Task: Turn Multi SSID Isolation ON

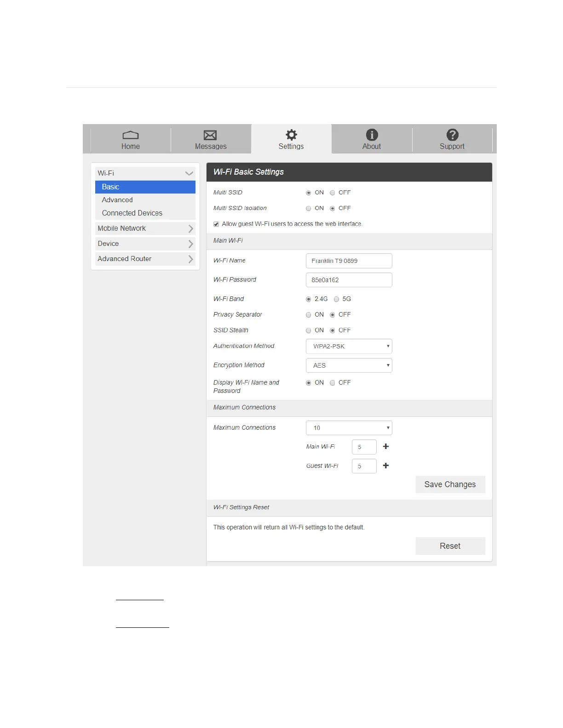Action: pyautogui.click(x=309, y=208)
